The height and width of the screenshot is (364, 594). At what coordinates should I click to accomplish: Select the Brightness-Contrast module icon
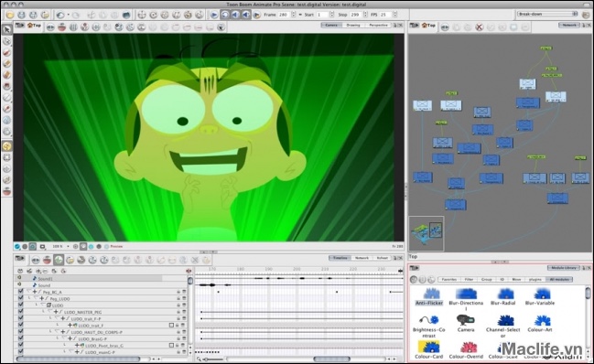point(429,320)
